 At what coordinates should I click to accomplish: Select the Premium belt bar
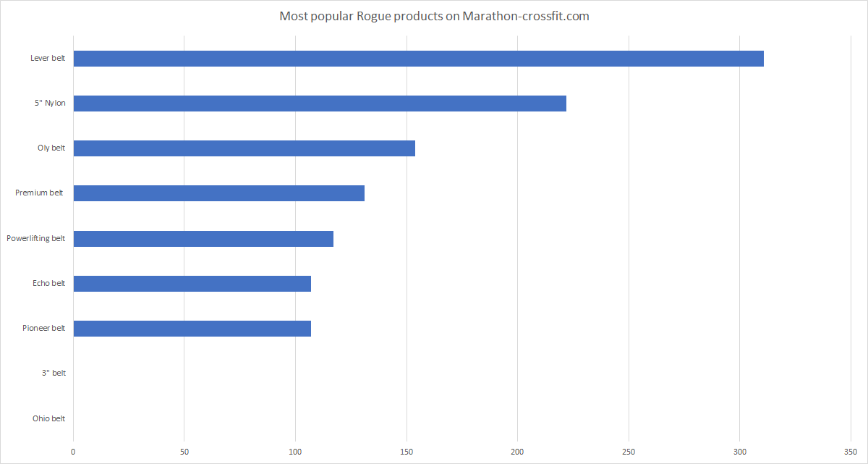pyautogui.click(x=219, y=193)
